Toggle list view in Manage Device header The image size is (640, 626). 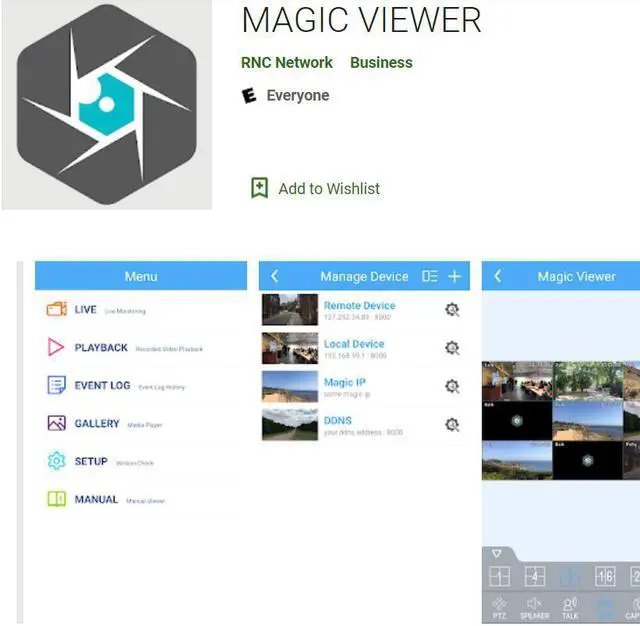(430, 277)
